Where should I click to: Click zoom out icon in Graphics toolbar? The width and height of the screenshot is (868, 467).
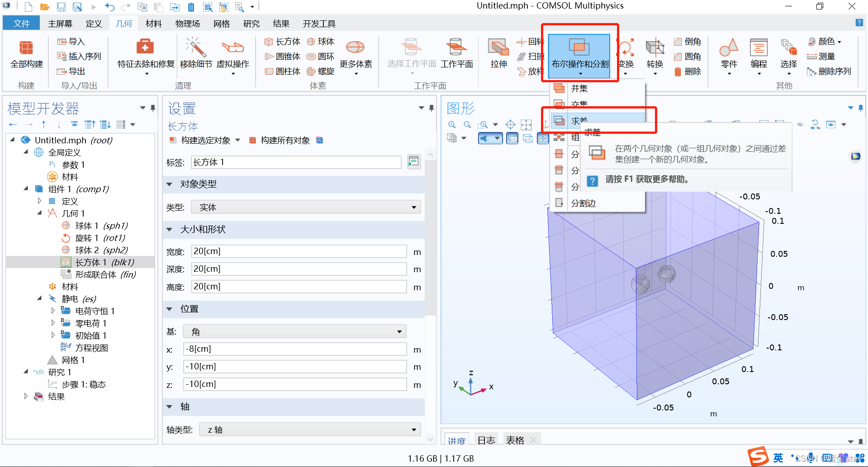tap(467, 125)
